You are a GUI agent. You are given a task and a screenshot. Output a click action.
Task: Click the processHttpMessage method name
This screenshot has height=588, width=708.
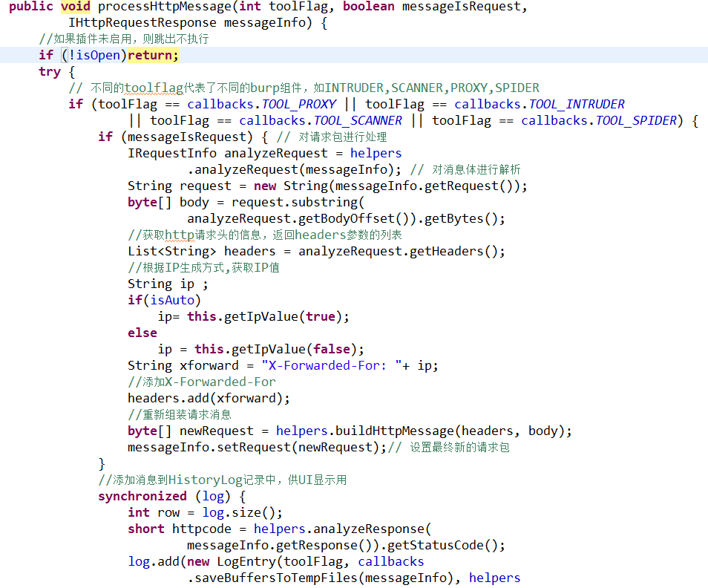click(x=164, y=7)
